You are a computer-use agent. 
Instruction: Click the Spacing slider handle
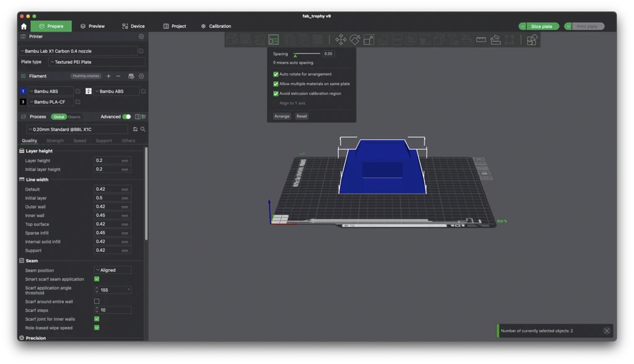(x=295, y=56)
